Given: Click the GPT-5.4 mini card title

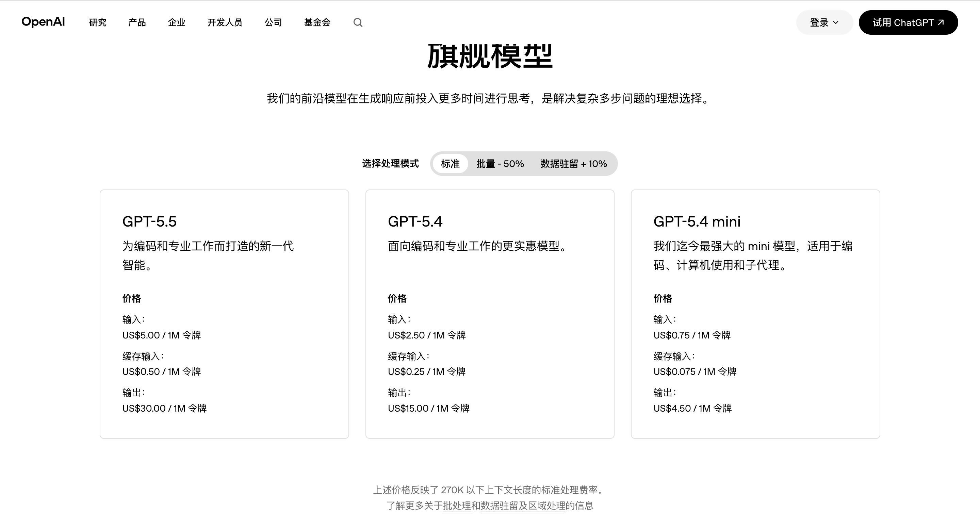Looking at the screenshot, I should pyautogui.click(x=697, y=221).
